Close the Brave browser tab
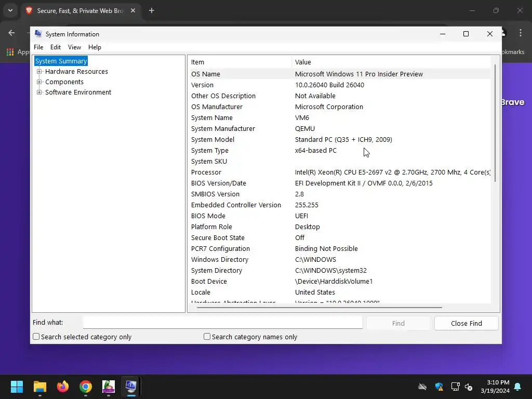 coord(133,10)
